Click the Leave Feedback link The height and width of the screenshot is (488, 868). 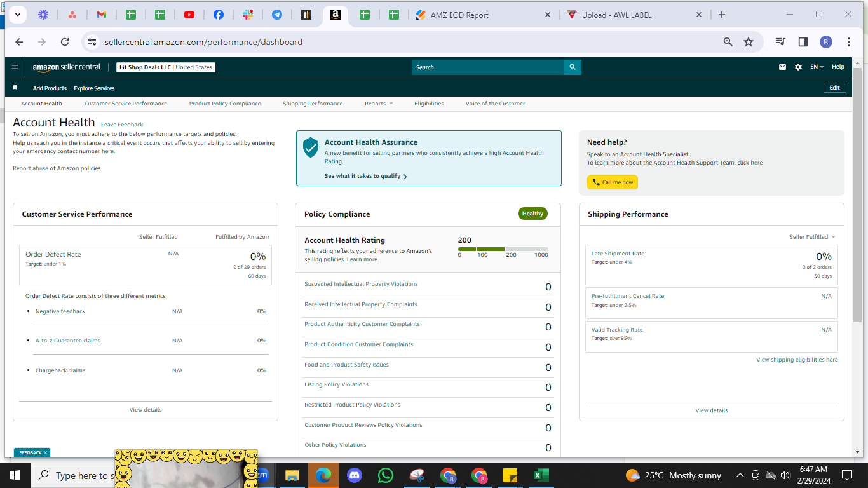[x=122, y=125]
